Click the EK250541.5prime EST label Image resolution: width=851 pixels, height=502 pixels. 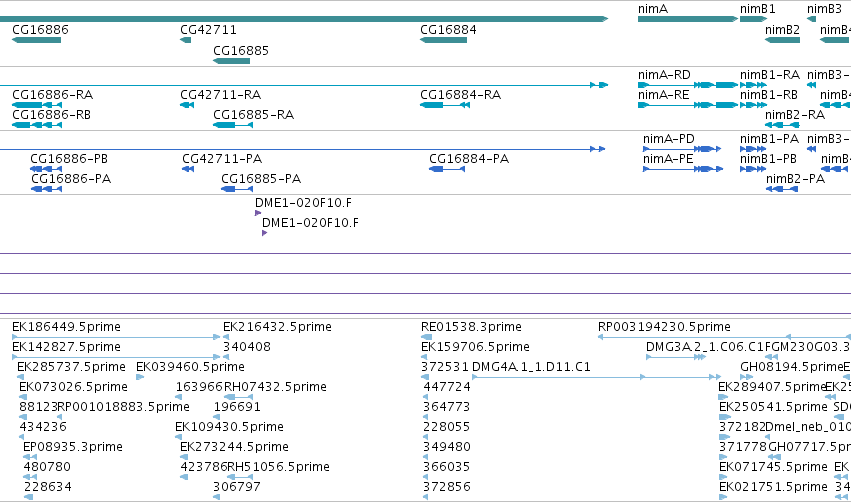point(773,407)
